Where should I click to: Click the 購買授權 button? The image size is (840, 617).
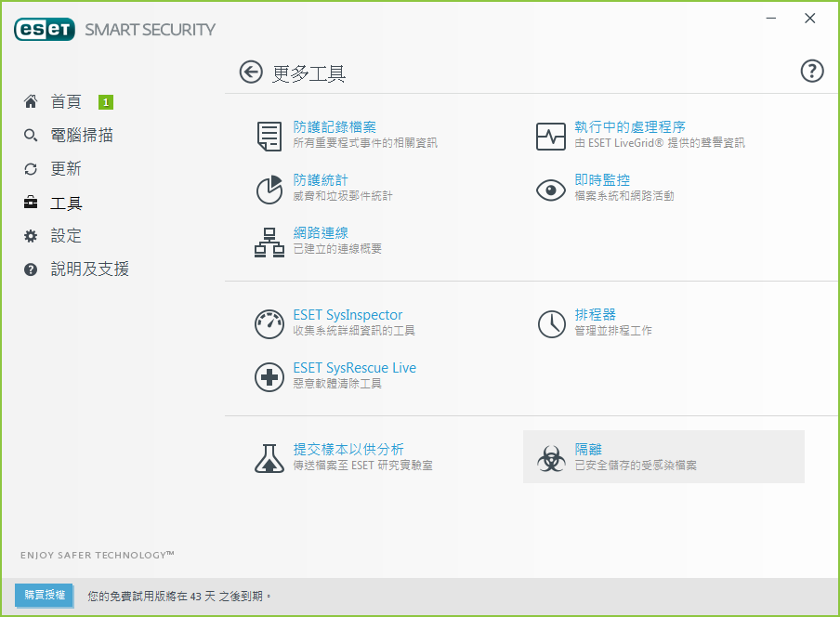point(44,595)
